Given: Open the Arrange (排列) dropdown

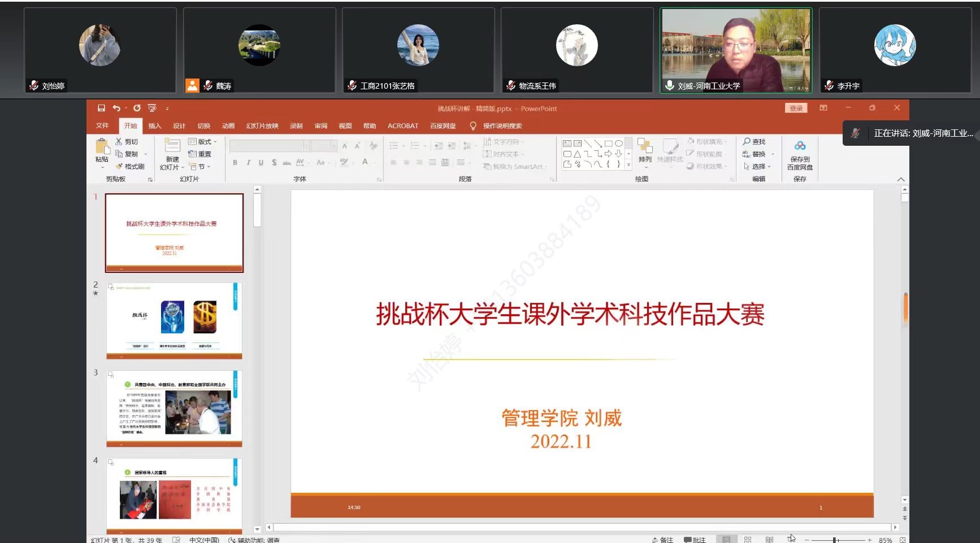Looking at the screenshot, I should click(645, 151).
